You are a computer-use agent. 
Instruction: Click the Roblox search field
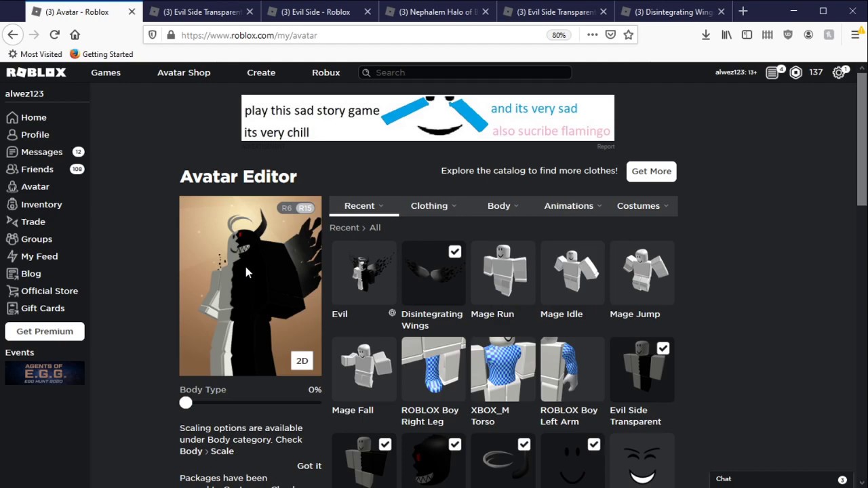click(x=465, y=73)
